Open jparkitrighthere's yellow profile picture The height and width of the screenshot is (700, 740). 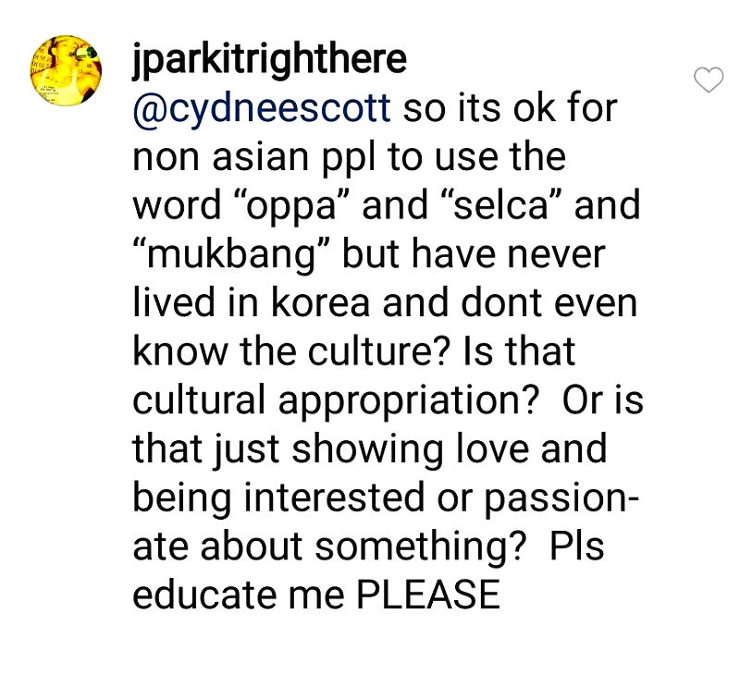66,69
